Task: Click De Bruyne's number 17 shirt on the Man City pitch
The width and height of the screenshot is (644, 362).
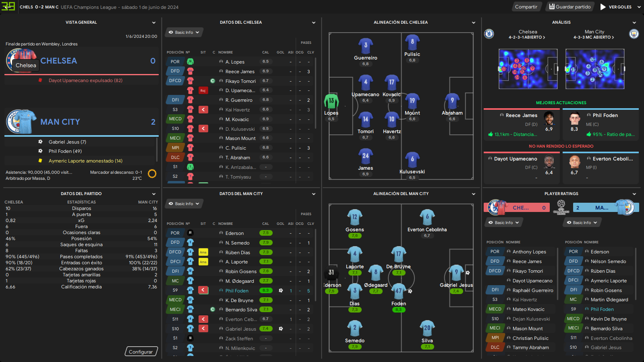Action: 398,254
